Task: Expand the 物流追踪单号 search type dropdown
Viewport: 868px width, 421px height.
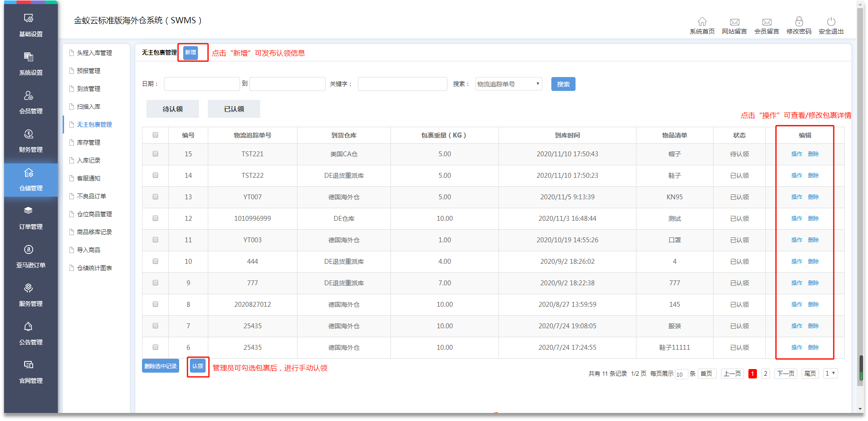Action: click(508, 84)
